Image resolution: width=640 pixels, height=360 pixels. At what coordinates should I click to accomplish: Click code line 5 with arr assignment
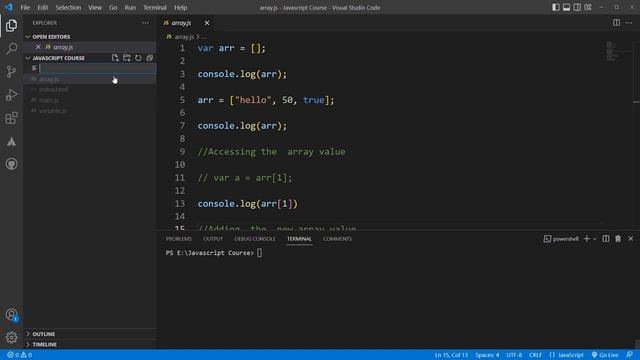point(266,100)
